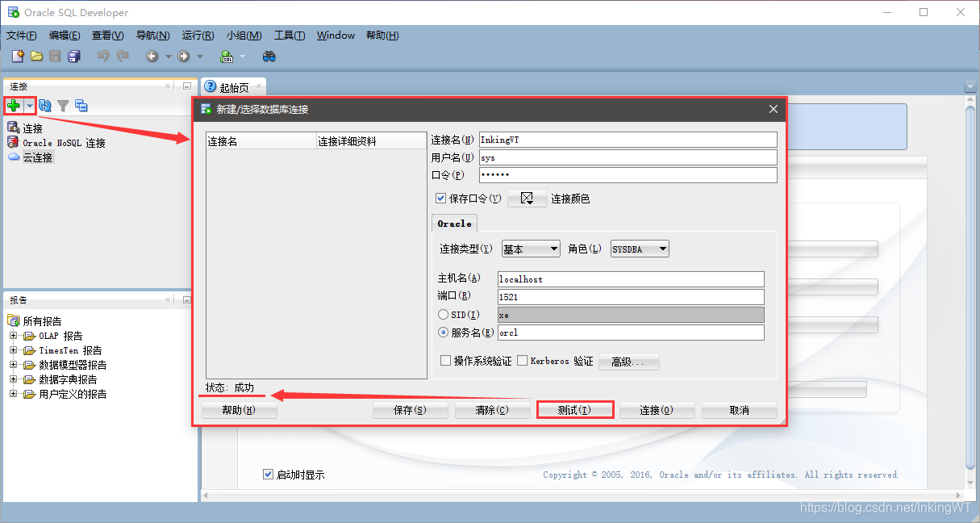Open the 连接颜色 color picker button
The image size is (980, 523).
point(528,199)
